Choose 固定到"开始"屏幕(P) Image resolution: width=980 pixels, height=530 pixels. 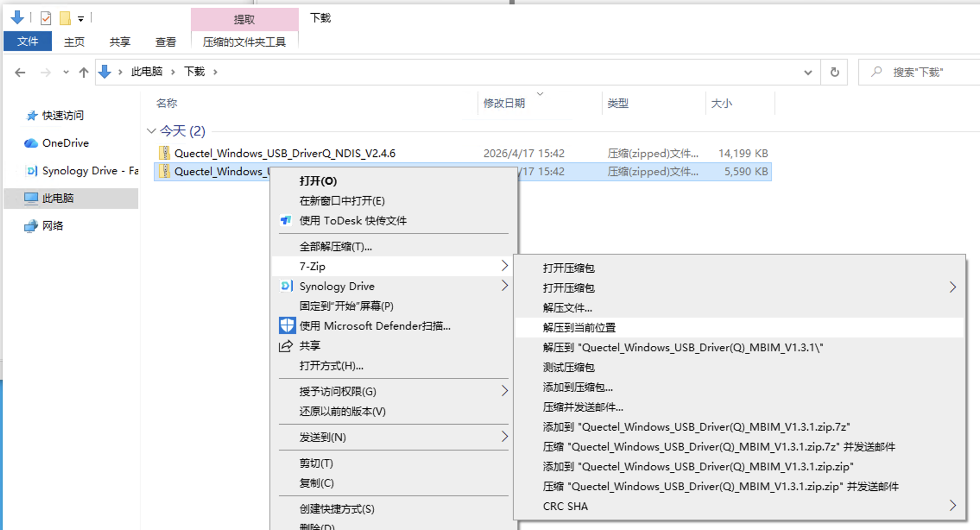coord(346,306)
